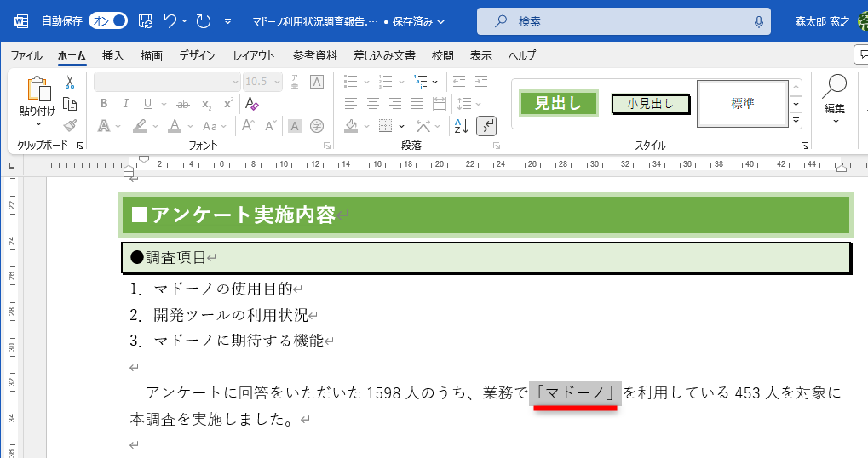Open the Line Spacing dropdown
Screen dimensions: 868x458
click(x=468, y=104)
